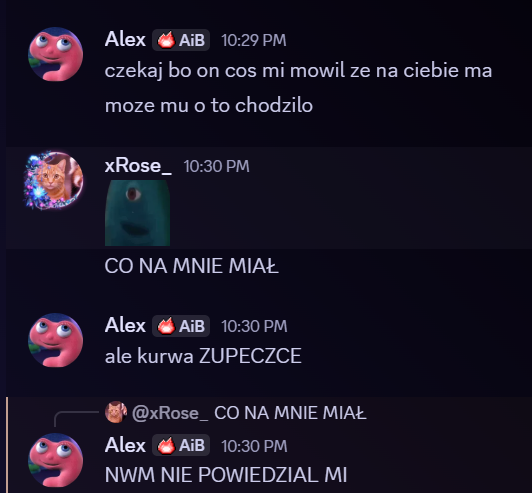Click the Alex username at 10:29 PM

125,39
